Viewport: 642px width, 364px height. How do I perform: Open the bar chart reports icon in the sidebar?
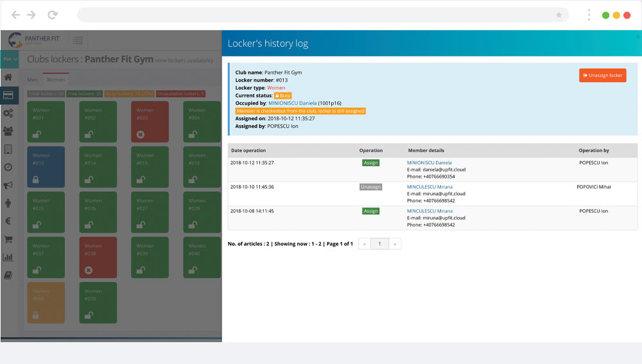pyautogui.click(x=8, y=257)
